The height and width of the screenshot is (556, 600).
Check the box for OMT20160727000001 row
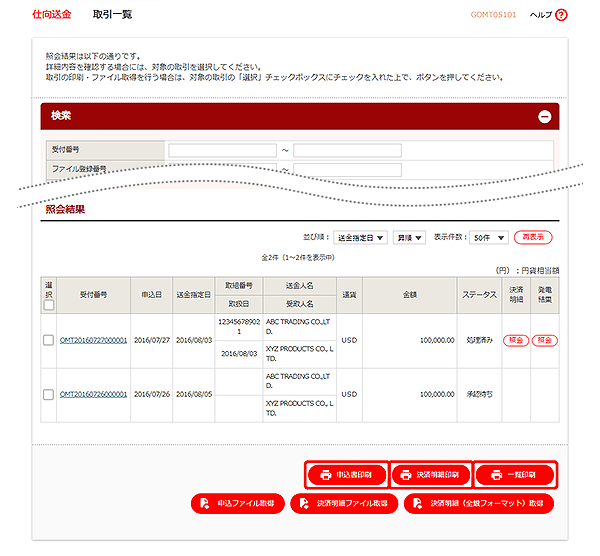49,340
